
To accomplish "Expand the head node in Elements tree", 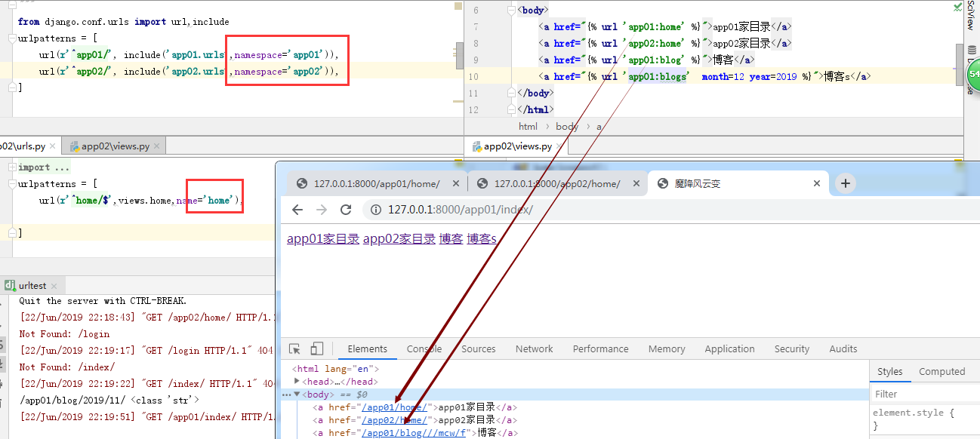I will click(297, 381).
